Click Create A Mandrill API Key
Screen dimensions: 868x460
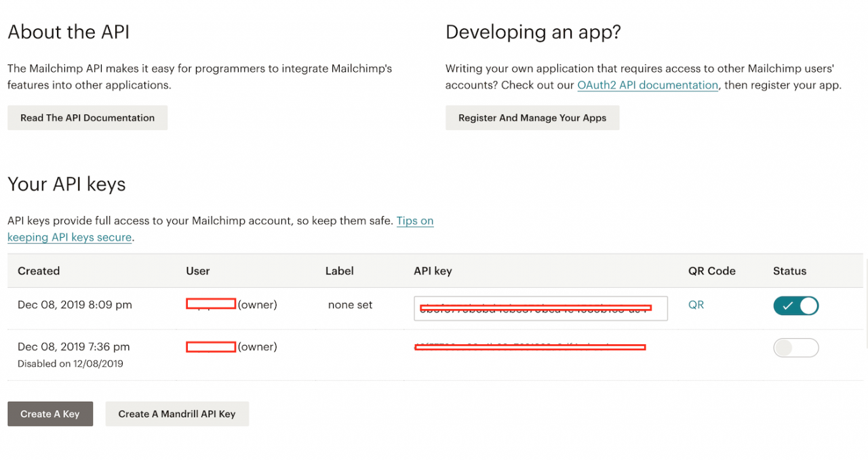click(177, 414)
